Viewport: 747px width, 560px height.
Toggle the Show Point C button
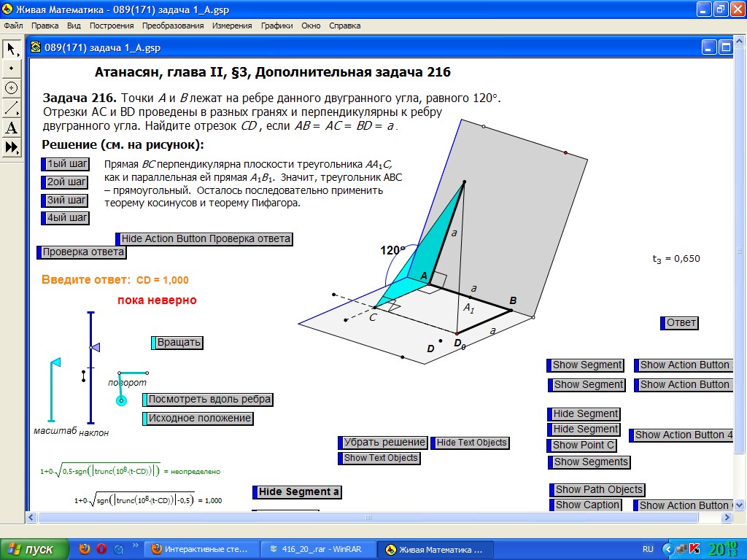click(584, 445)
